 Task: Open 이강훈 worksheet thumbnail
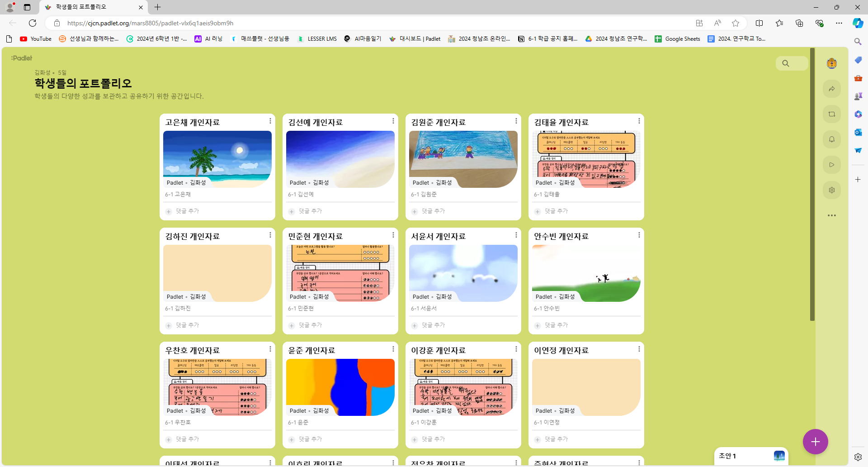[x=463, y=387]
